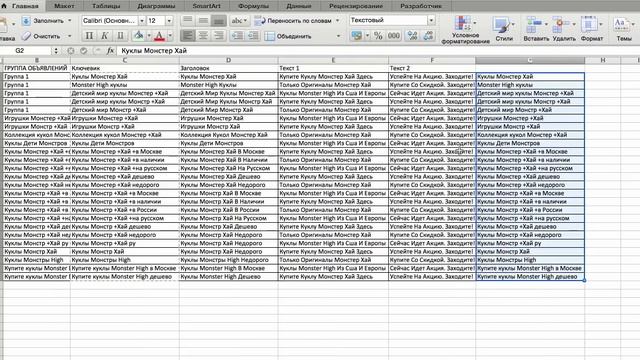Toggle left horizontal alignment
Viewport: 640px width, 360px height.
coord(187,36)
